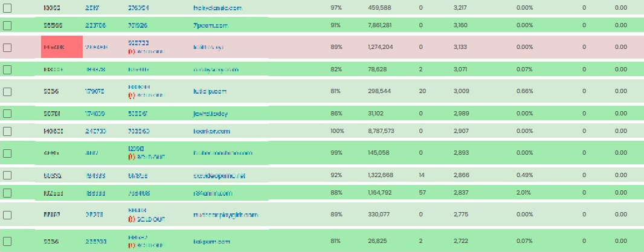The width and height of the screenshot is (644, 252).
Task: Select the checkbox in the 1,322,668 row
Action: (x=7, y=175)
